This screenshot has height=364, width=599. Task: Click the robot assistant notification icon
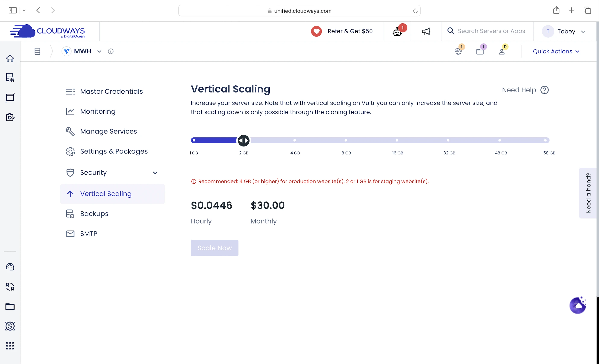coord(397,31)
